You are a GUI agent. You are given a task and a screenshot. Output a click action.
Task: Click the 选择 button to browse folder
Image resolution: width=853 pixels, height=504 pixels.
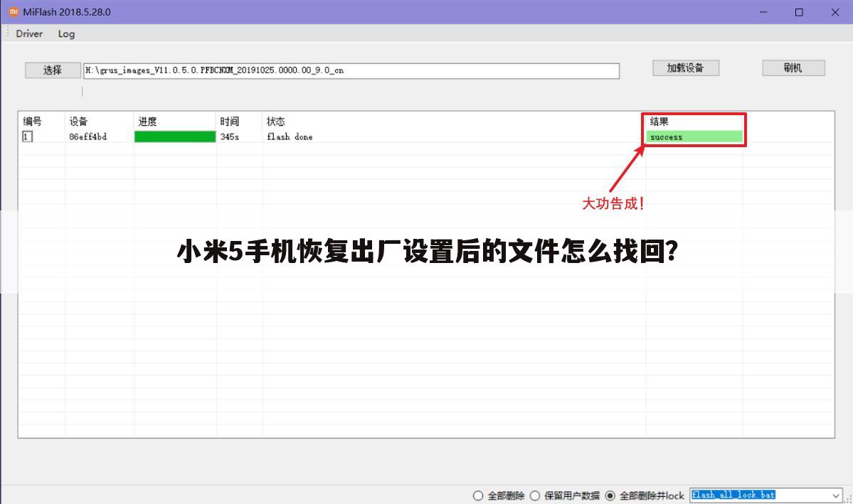[53, 70]
